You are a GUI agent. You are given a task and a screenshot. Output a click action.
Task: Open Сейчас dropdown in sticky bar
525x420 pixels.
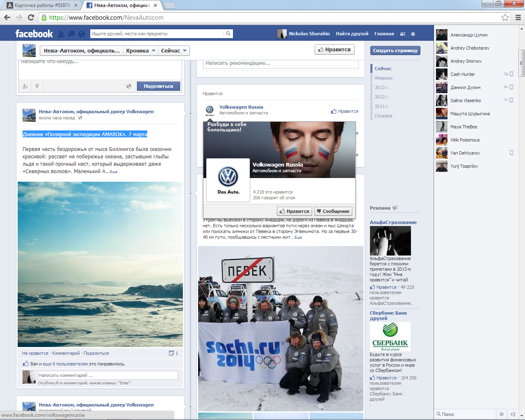[x=174, y=50]
